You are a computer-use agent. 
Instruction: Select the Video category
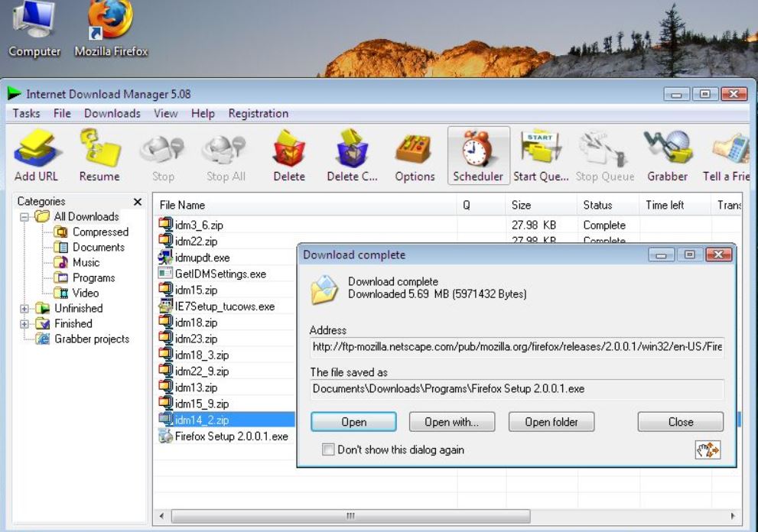point(86,293)
